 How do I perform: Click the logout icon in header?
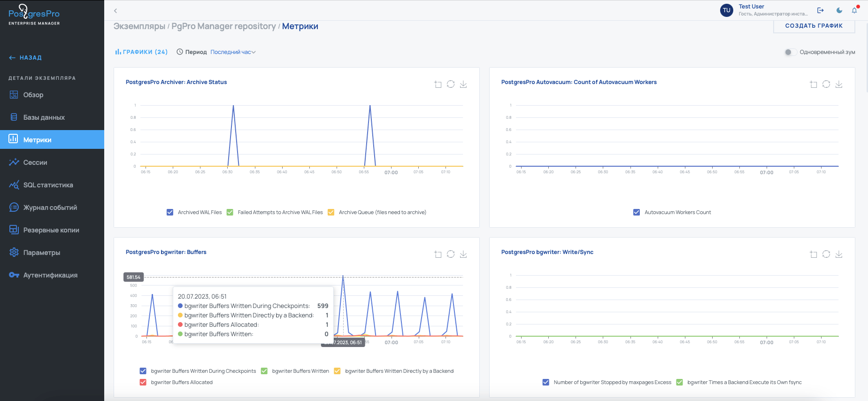click(821, 10)
